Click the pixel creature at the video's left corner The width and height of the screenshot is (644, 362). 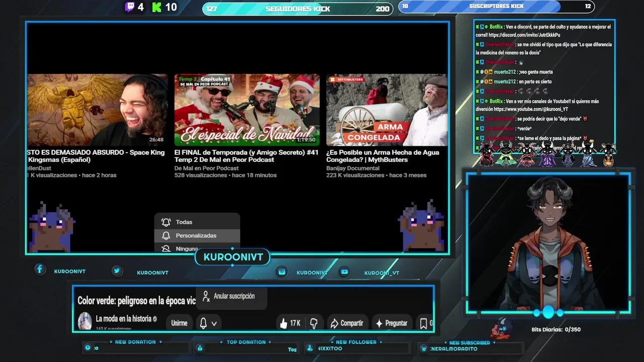pyautogui.click(x=52, y=226)
